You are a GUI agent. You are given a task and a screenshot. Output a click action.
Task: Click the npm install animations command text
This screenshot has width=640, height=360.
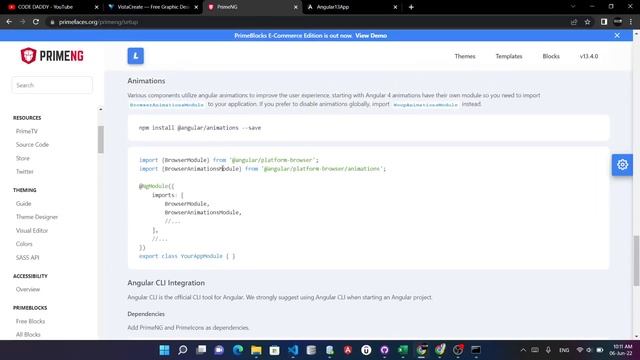click(x=200, y=128)
